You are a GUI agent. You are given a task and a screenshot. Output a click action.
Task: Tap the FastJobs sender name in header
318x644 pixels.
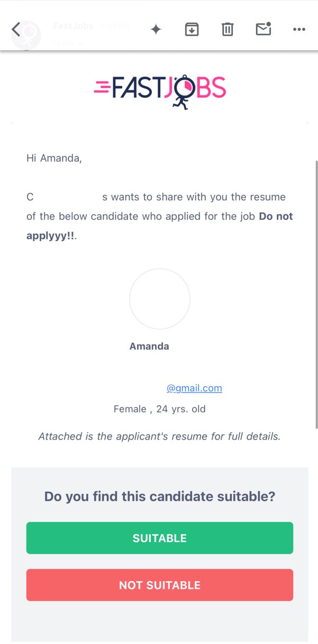point(74,26)
